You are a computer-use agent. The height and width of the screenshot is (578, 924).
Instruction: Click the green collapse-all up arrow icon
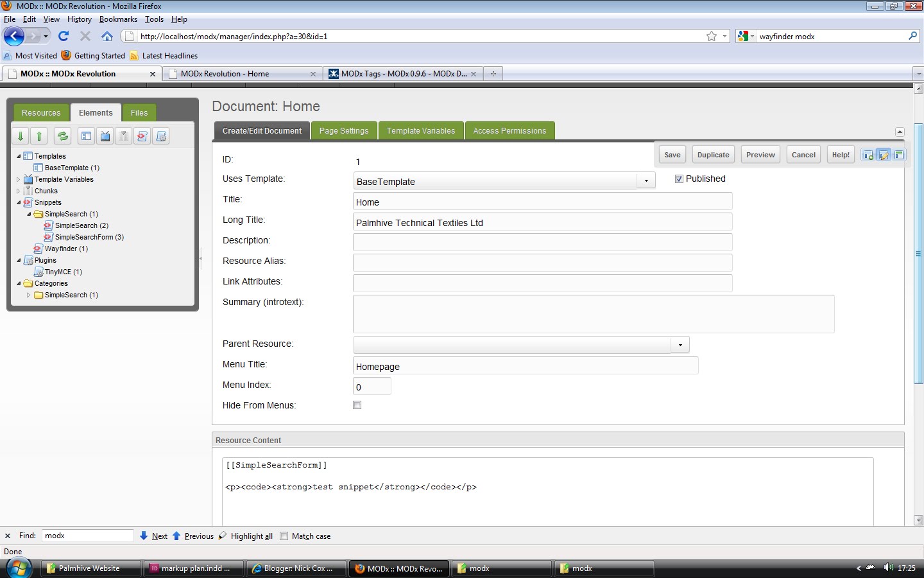(x=39, y=136)
